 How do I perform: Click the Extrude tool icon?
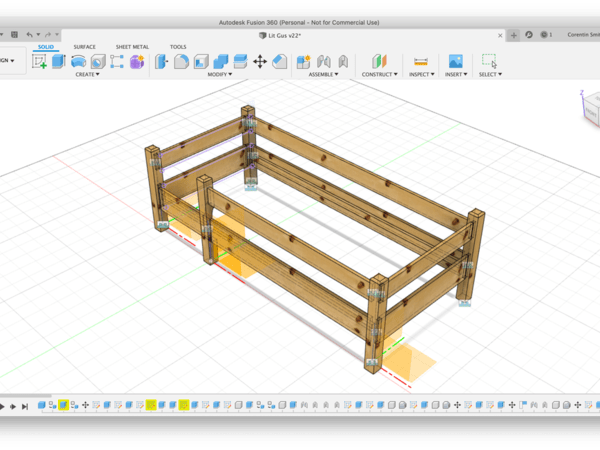[59, 62]
